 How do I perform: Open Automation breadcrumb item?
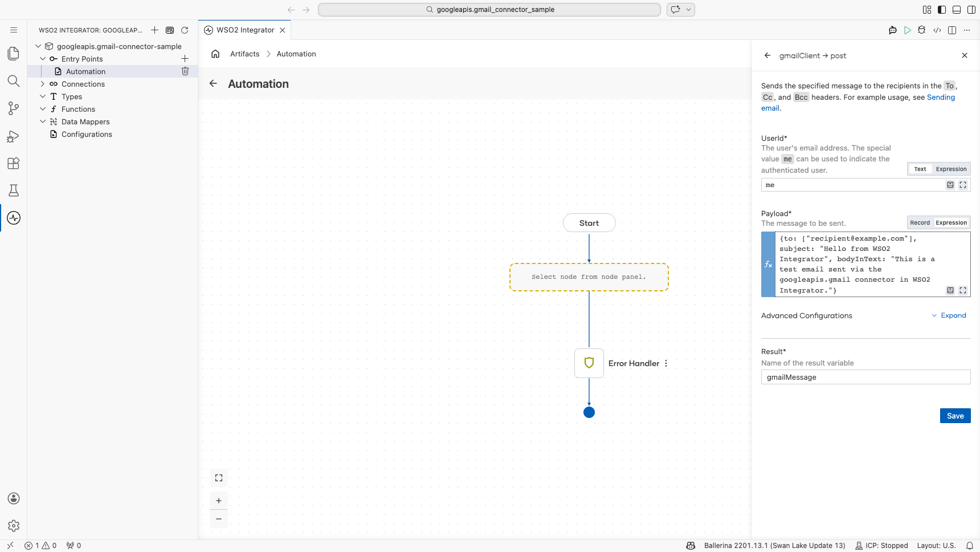point(296,54)
